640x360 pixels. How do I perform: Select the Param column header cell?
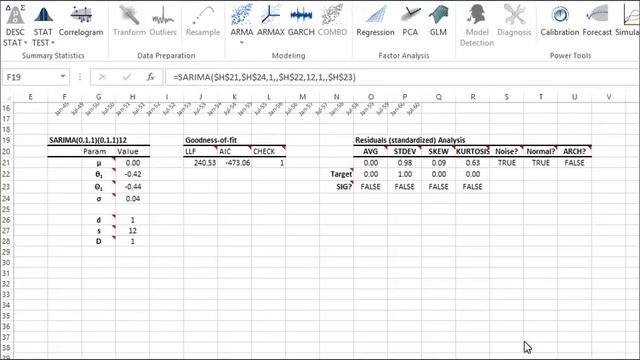pyautogui.click(x=98, y=151)
